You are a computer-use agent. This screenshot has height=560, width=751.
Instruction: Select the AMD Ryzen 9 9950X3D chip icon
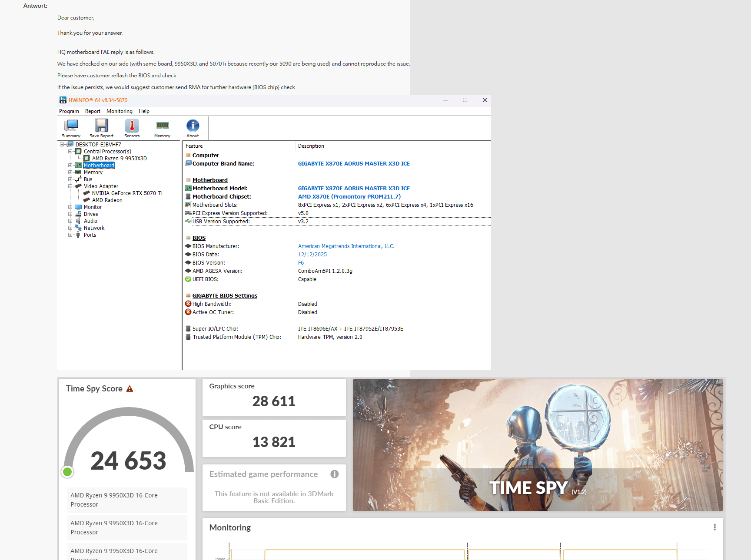tap(86, 158)
